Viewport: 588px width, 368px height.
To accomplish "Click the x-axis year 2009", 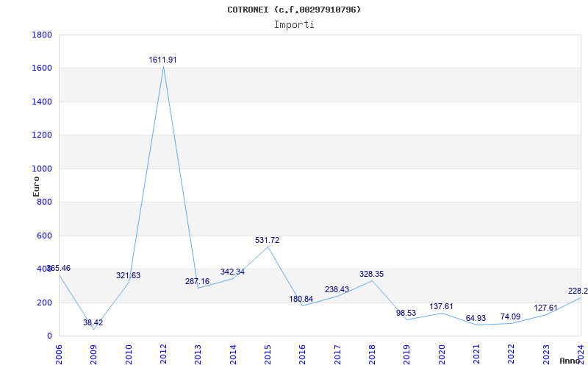I will (x=94, y=355).
